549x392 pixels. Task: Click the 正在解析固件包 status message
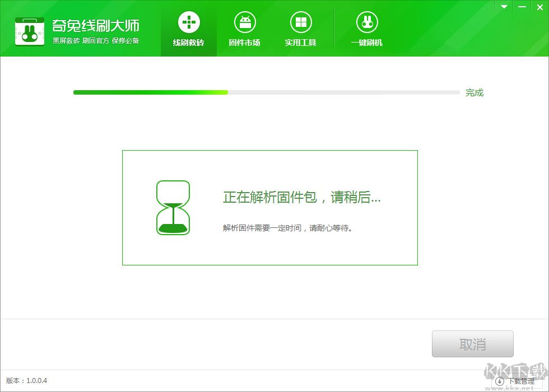click(301, 197)
